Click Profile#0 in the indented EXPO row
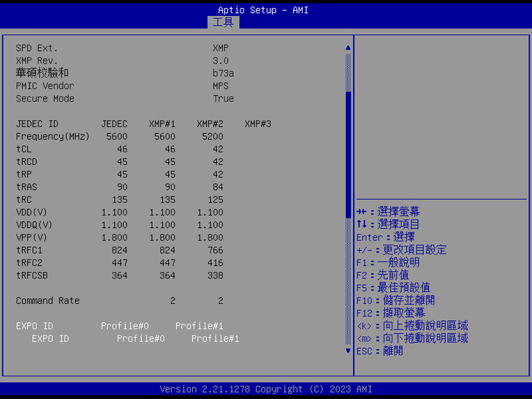The width and height of the screenshot is (532, 399). (x=141, y=338)
